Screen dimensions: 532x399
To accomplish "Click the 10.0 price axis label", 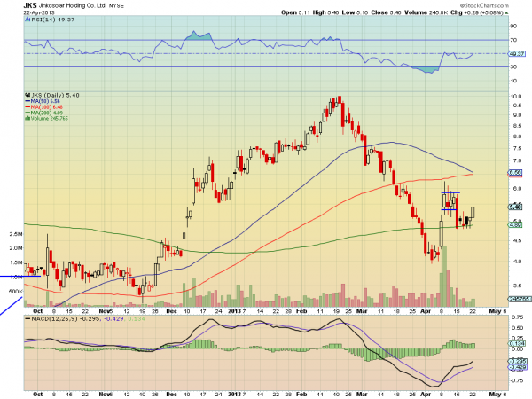I will (516, 97).
